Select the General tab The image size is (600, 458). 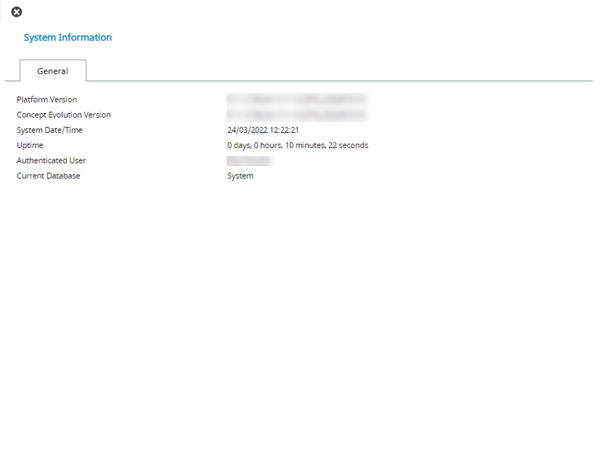(53, 71)
